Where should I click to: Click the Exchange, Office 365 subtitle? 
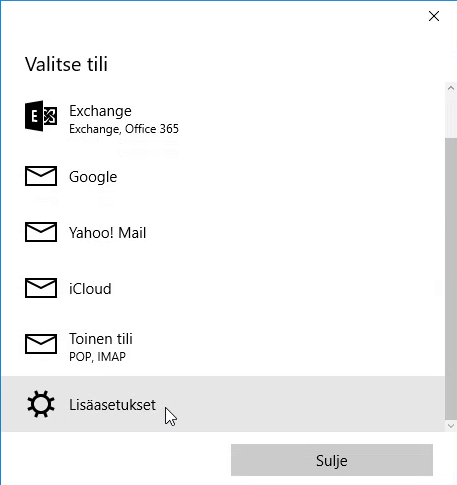point(124,129)
